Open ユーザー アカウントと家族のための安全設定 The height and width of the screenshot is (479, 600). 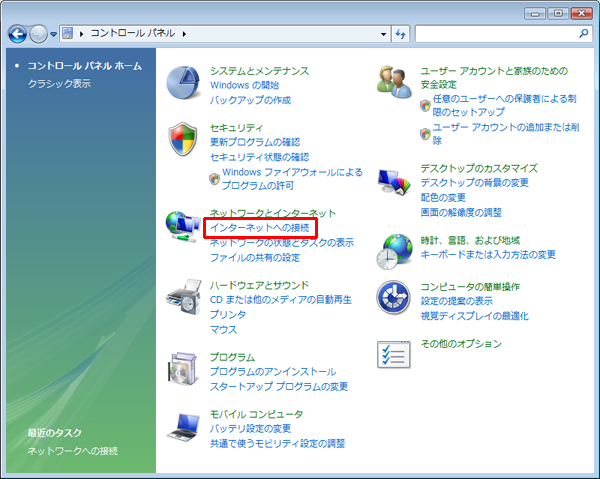click(x=494, y=78)
